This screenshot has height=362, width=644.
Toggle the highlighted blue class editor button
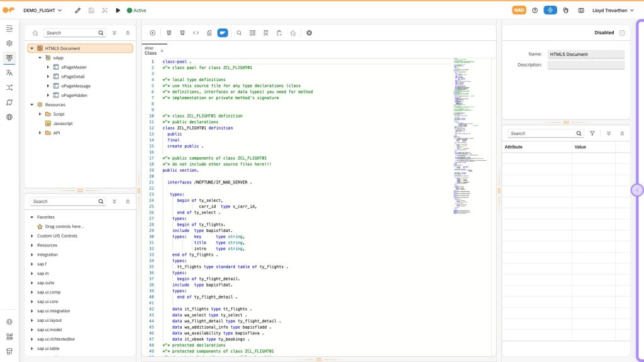[x=223, y=33]
